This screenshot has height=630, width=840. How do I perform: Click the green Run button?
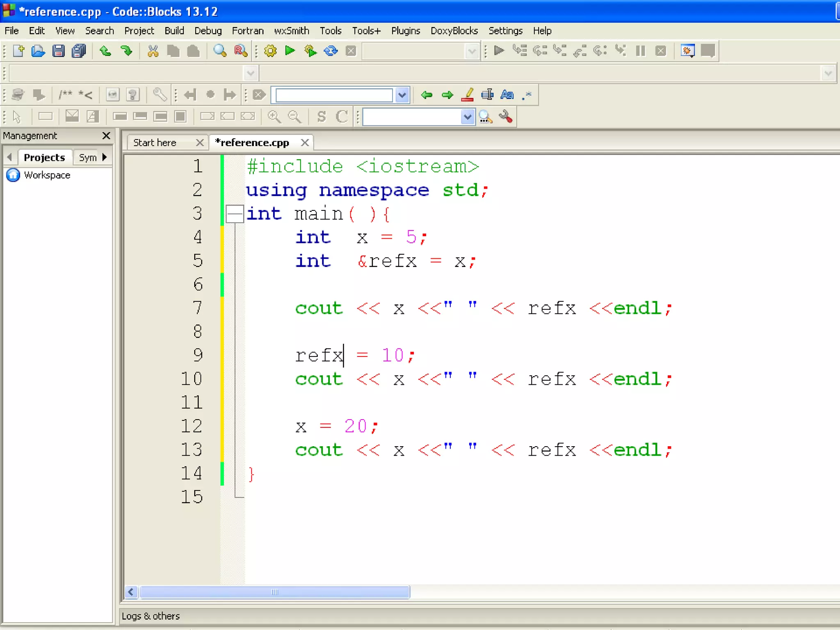tap(290, 51)
